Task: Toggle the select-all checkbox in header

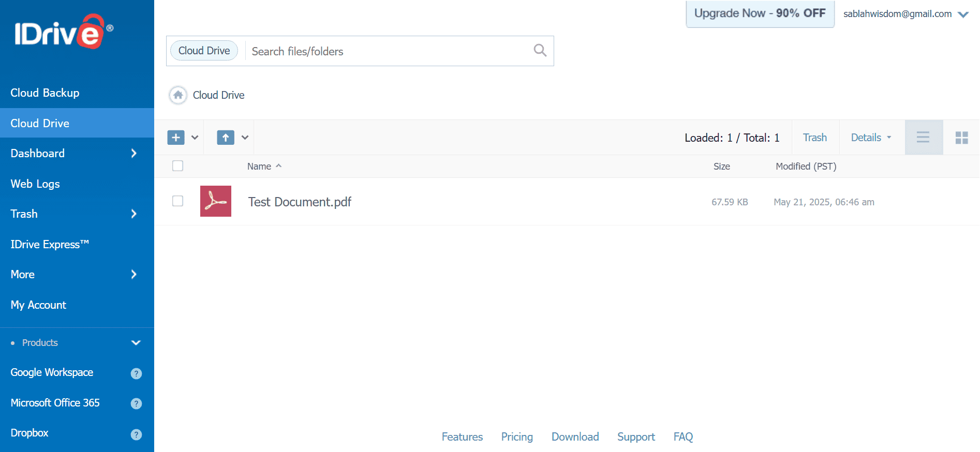Action: pyautogui.click(x=177, y=166)
